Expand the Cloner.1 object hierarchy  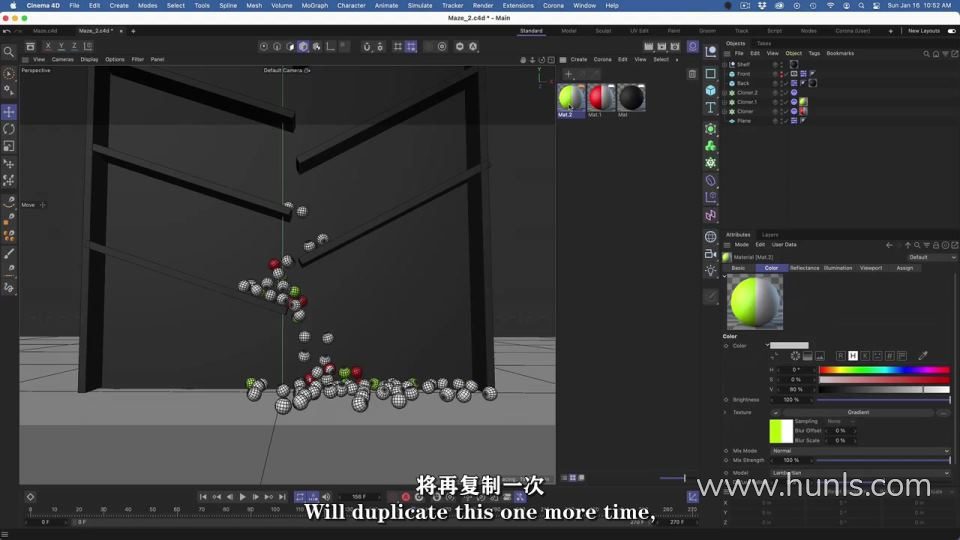[x=725, y=102]
